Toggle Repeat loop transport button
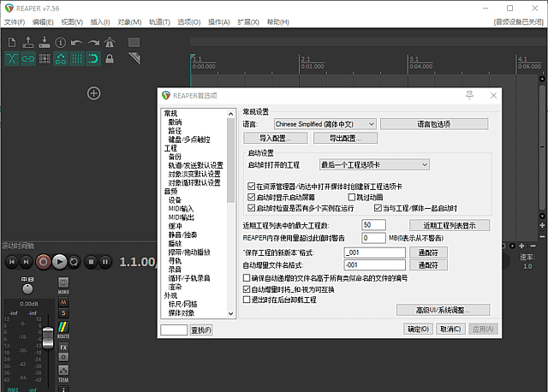This screenshot has width=548, height=392. pyautogui.click(x=74, y=262)
